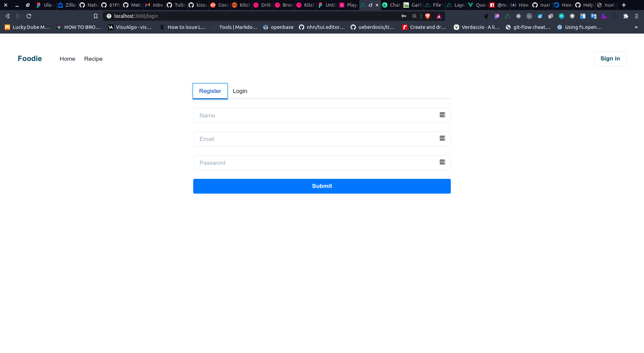Focus the Email input field
Screen dimensions: 644x353
(x=322, y=139)
